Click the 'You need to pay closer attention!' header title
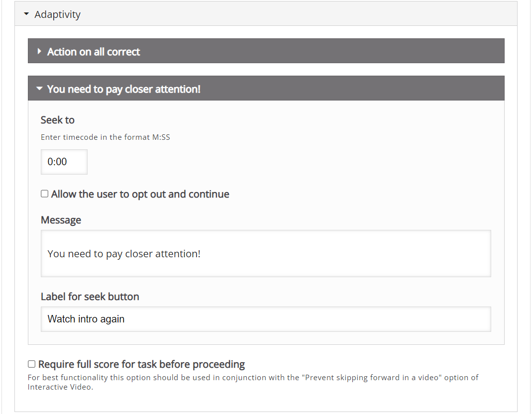The image size is (532, 414). (124, 89)
